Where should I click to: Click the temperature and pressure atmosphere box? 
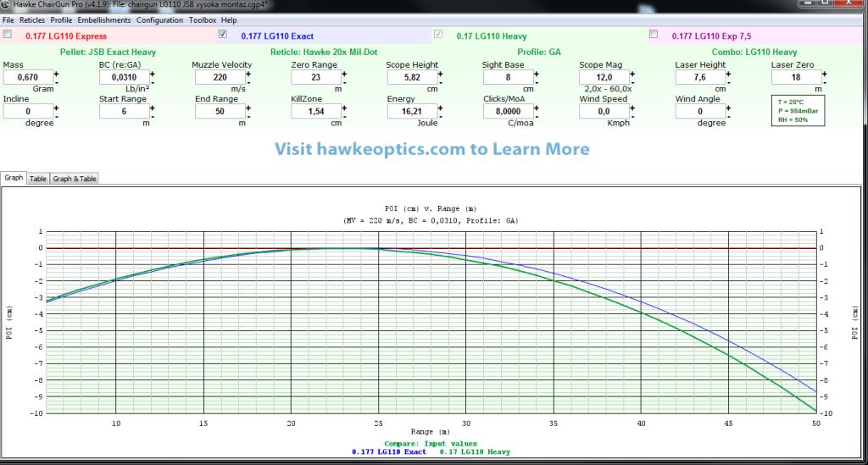(797, 111)
